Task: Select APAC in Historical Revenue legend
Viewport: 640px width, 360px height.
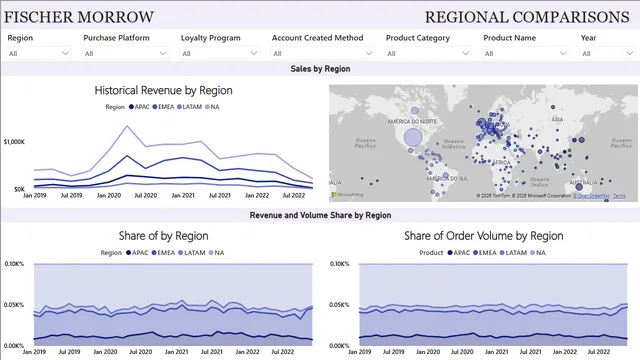Action: [139, 107]
